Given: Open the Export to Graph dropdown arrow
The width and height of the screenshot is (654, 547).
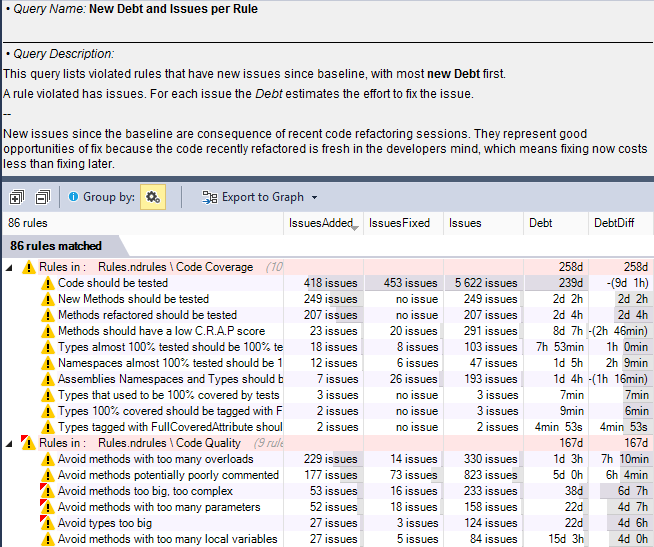Looking at the screenshot, I should [x=315, y=198].
